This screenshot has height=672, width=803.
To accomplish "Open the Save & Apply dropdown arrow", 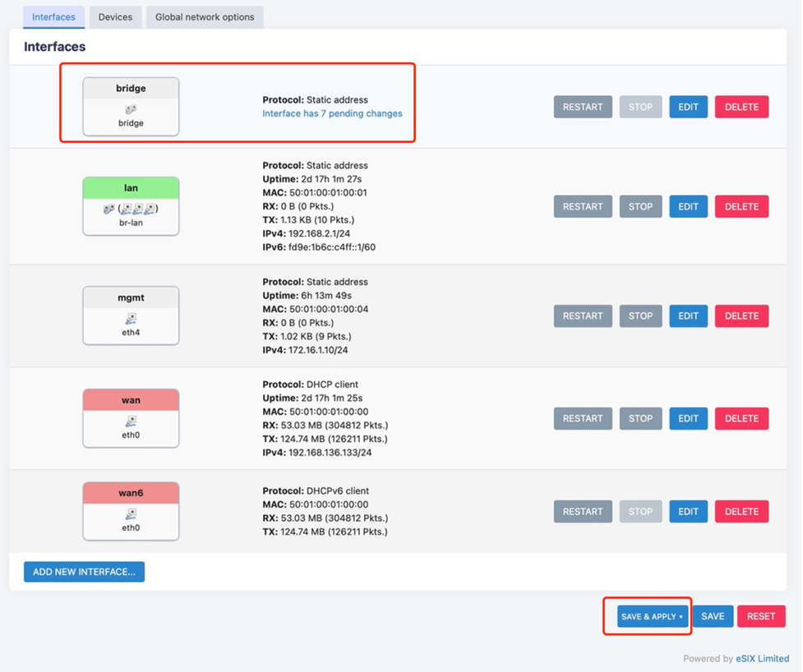I will pyautogui.click(x=681, y=616).
